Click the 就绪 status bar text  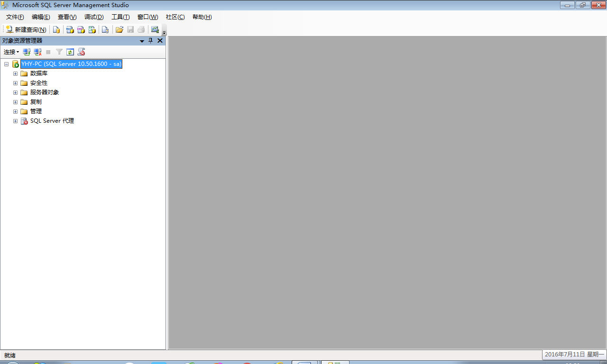pyautogui.click(x=10, y=355)
